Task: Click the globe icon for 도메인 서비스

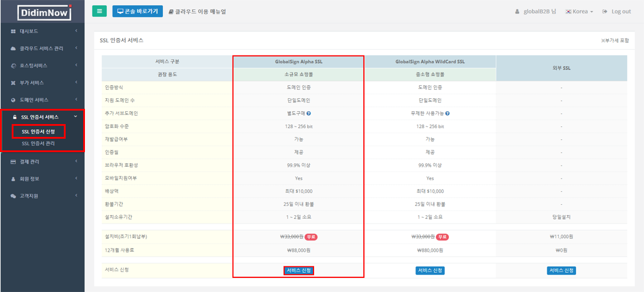Action: pos(13,100)
